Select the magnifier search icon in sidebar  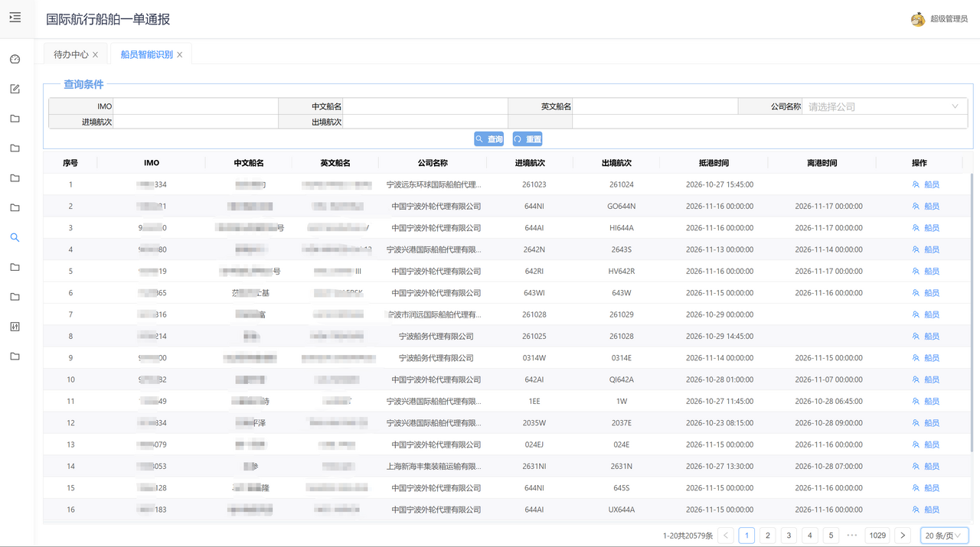[15, 237]
